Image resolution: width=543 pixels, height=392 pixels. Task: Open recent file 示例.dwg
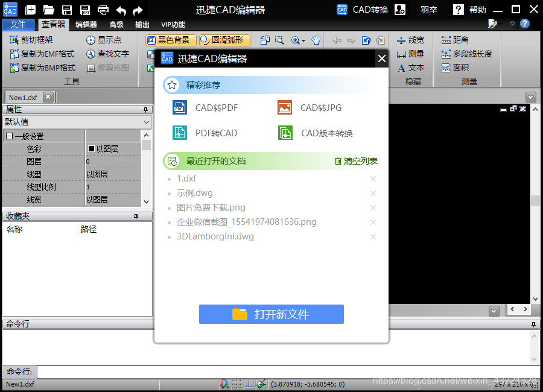195,193
